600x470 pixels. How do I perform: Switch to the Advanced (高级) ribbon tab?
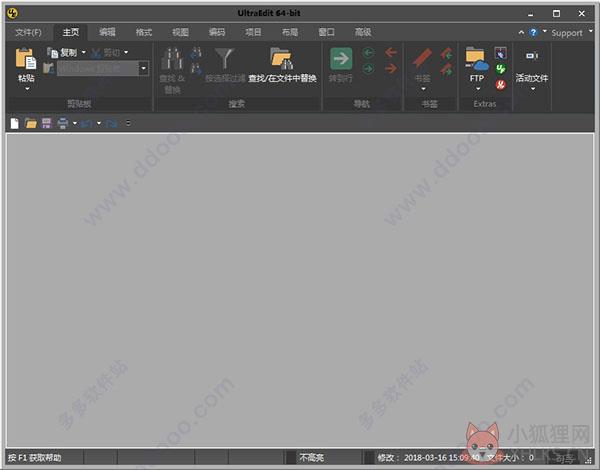pos(363,33)
